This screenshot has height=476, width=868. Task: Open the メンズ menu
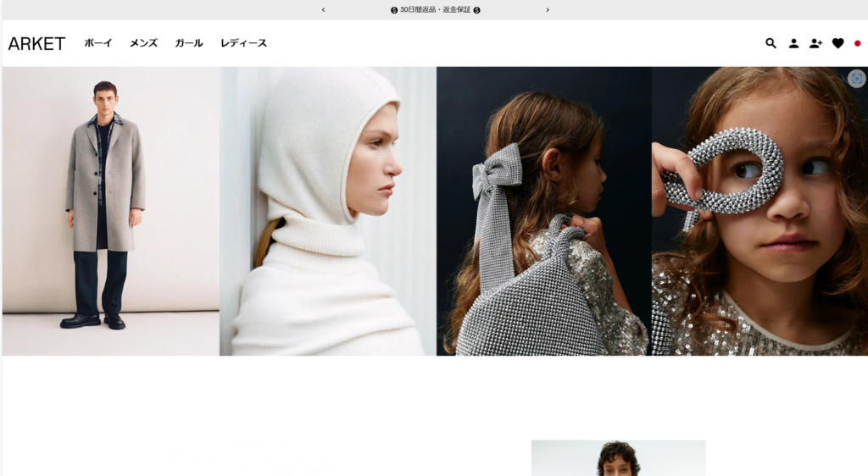(x=143, y=43)
